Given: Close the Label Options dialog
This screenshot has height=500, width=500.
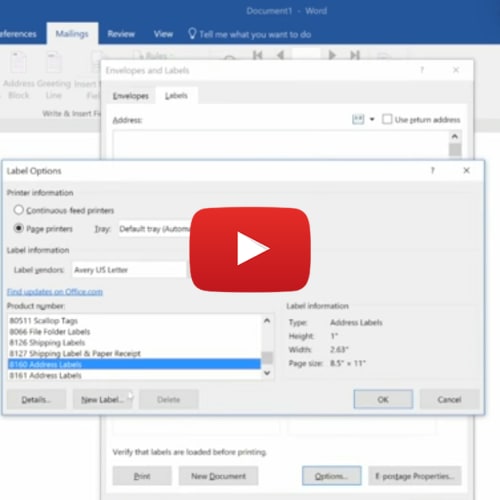Looking at the screenshot, I should [x=467, y=170].
